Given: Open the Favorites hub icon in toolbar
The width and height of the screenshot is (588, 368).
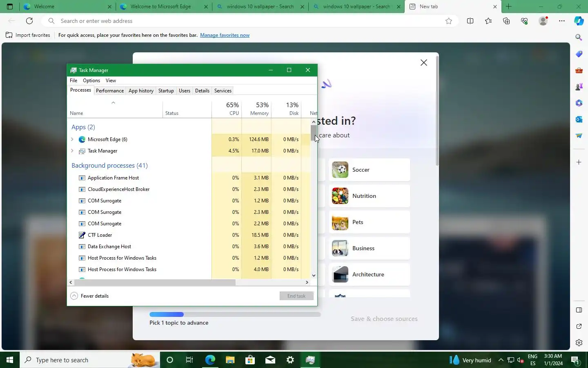Looking at the screenshot, I should click(488, 21).
